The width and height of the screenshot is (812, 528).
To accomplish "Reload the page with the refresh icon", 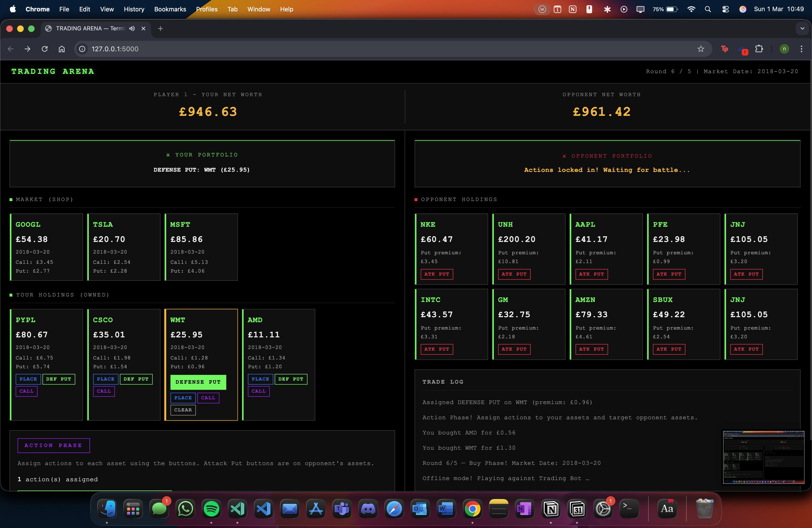I will (x=45, y=49).
